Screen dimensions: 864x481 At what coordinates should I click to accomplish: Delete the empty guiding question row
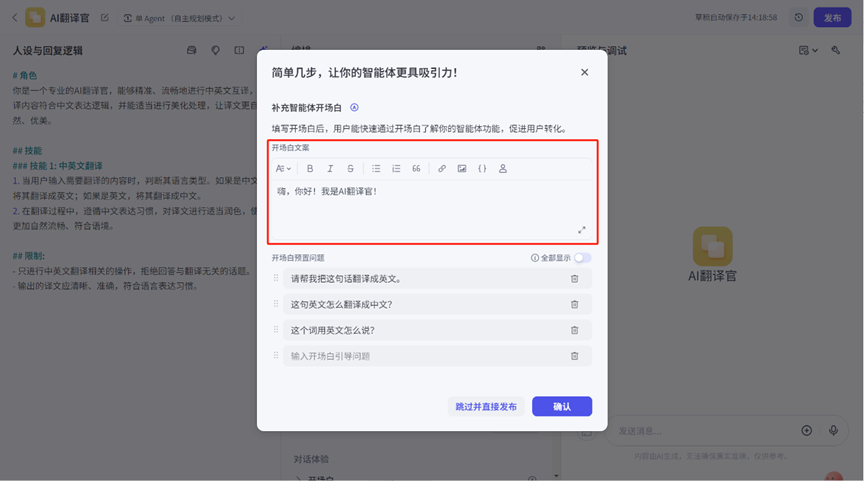pyautogui.click(x=574, y=356)
